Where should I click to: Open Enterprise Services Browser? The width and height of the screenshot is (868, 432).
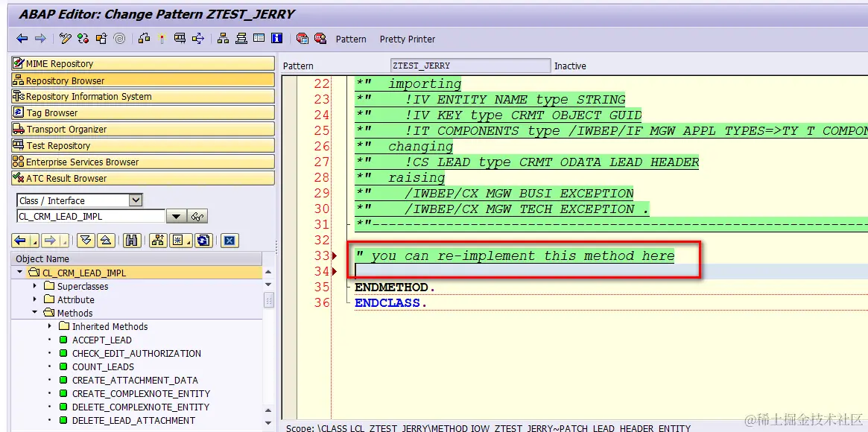click(143, 162)
